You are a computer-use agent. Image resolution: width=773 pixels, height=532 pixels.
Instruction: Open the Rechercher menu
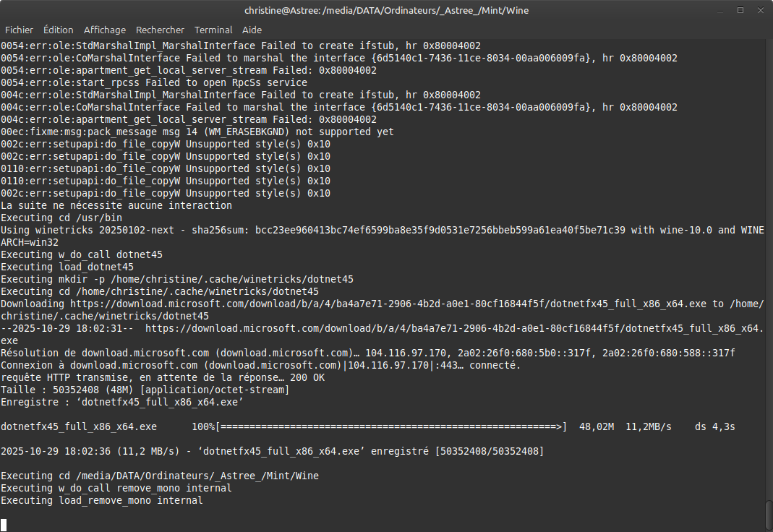pyautogui.click(x=160, y=30)
